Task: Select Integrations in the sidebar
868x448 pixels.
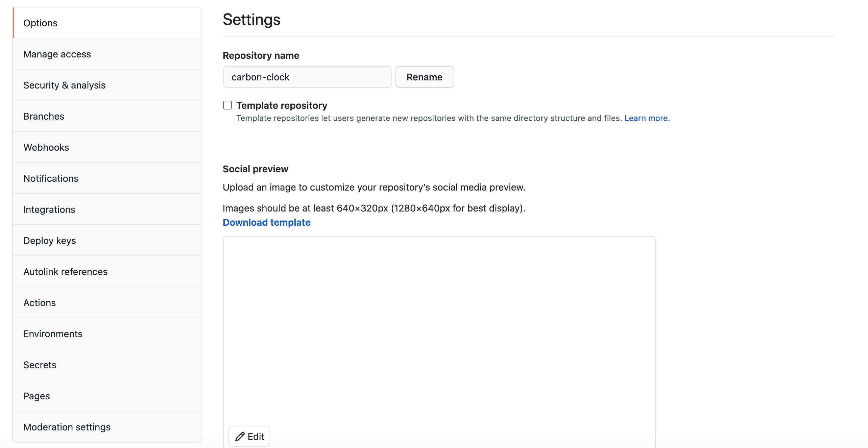Action: [49, 209]
